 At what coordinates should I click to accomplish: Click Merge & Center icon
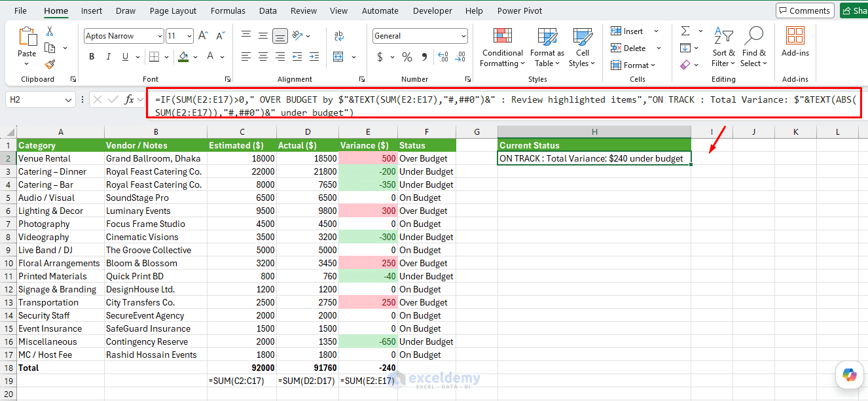point(339,57)
